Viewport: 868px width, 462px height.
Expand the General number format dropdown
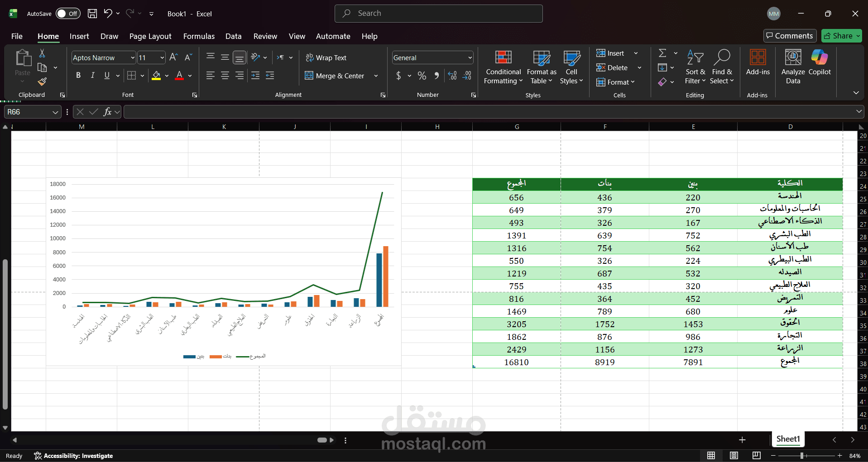pyautogui.click(x=470, y=58)
